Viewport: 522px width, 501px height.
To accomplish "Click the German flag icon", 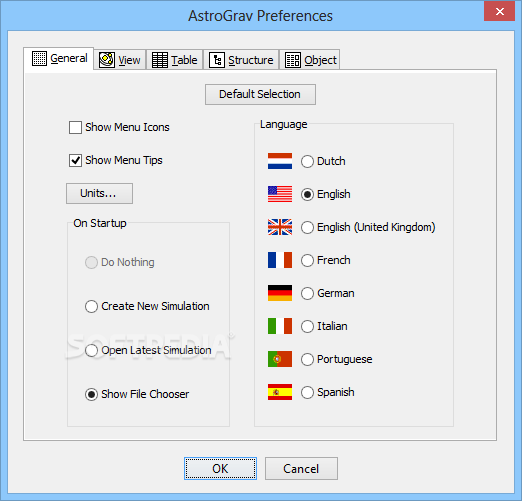I will coord(280,293).
